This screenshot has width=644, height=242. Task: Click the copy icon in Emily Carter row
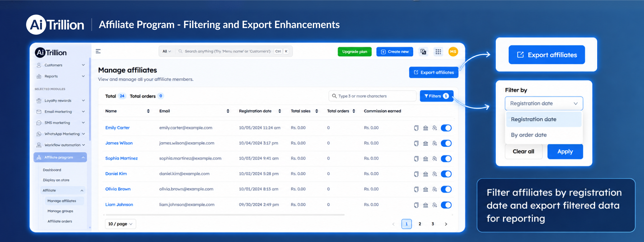tap(416, 128)
